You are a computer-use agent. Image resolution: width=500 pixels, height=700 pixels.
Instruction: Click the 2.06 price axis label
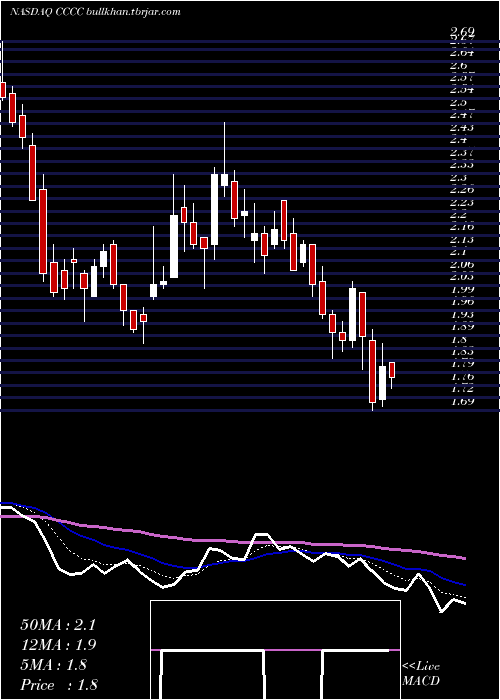coord(462,264)
